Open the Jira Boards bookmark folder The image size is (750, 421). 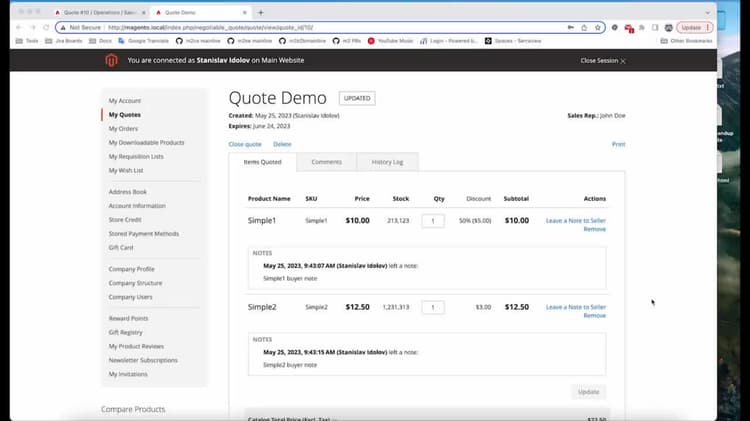point(64,41)
